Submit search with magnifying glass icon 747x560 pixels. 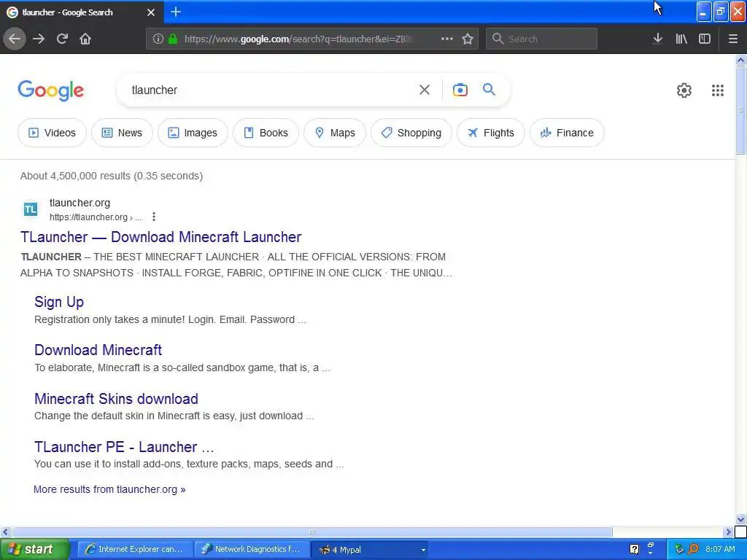(x=489, y=89)
